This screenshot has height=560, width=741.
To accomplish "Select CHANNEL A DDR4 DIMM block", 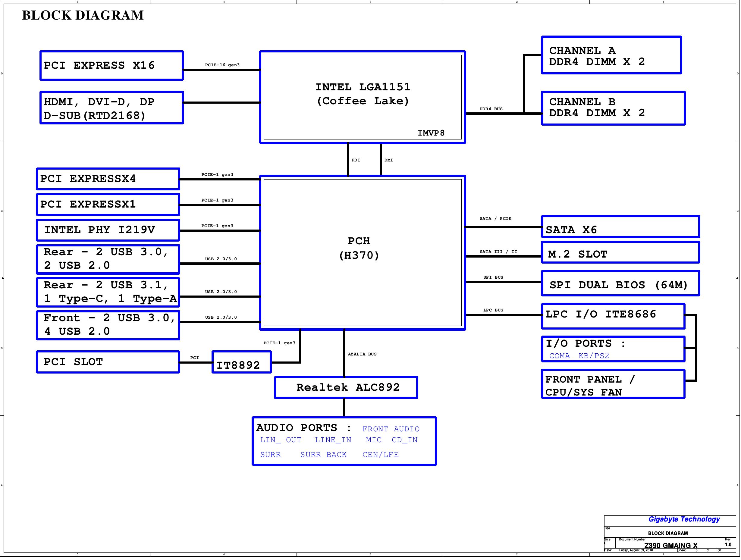I will tap(611, 55).
